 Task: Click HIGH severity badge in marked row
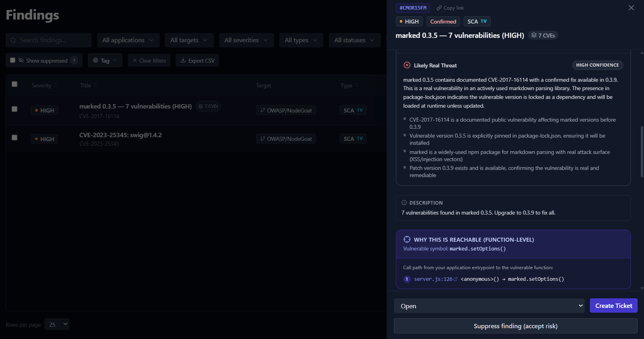tap(45, 110)
